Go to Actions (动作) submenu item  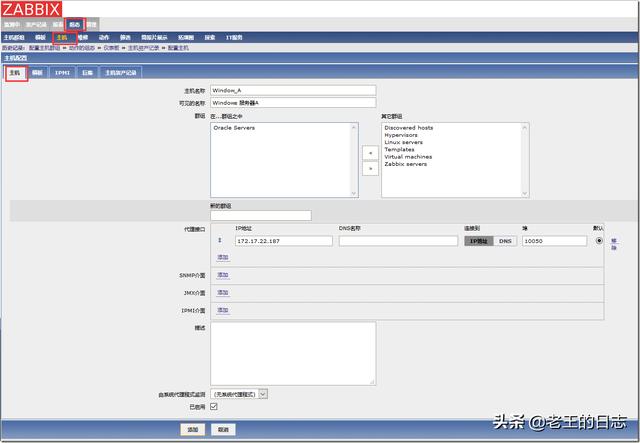[x=104, y=38]
